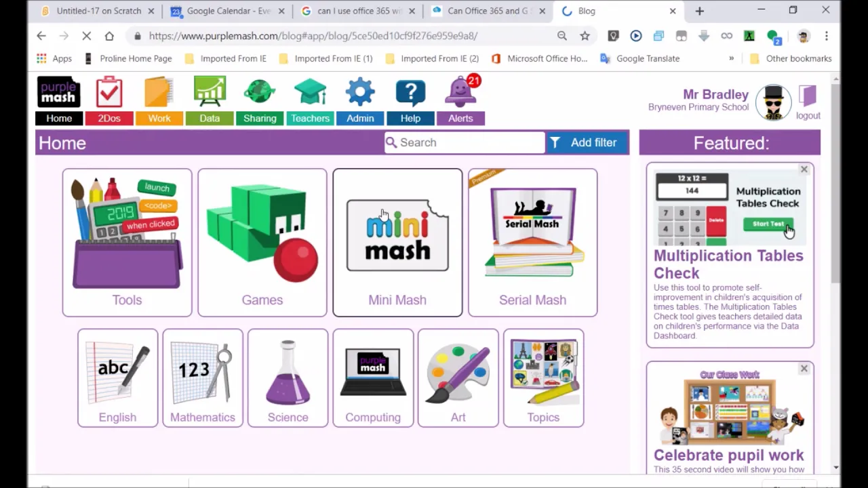The image size is (868, 488).
Task: Open the Computing subject tile
Action: 373,378
